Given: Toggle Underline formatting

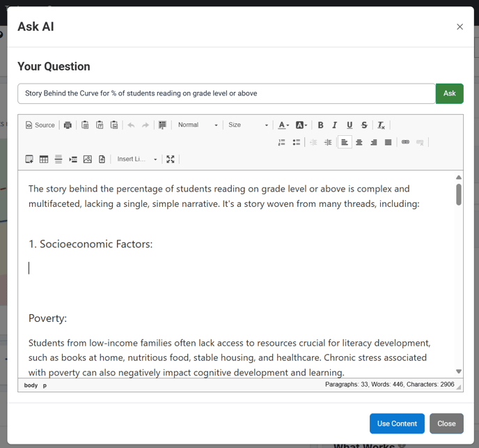Looking at the screenshot, I should tap(350, 125).
